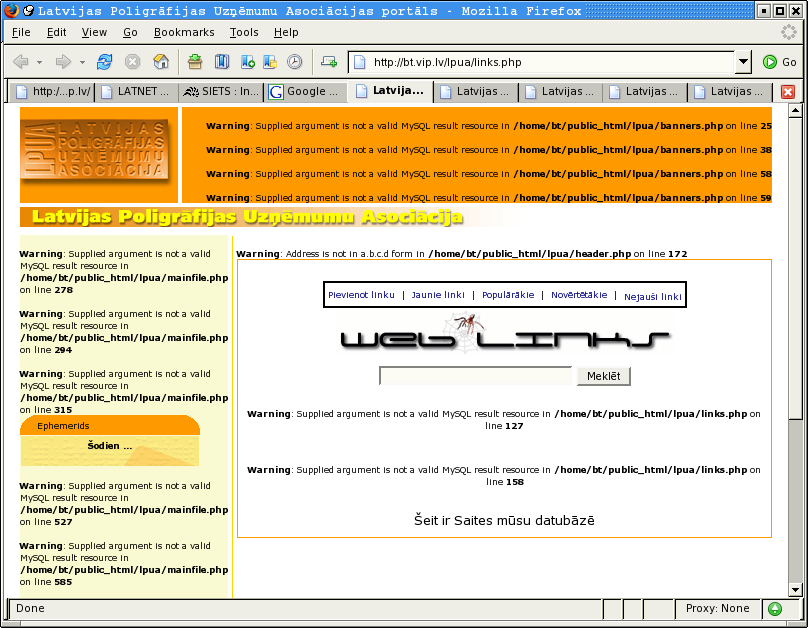Click the Home toolbar icon
The image size is (808, 628).
click(161, 62)
